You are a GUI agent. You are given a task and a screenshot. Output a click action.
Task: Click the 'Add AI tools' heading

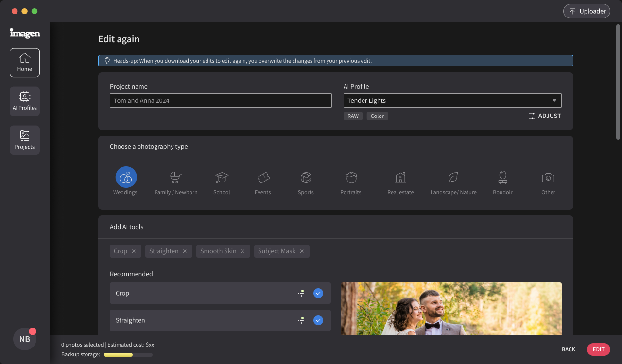pos(126,227)
